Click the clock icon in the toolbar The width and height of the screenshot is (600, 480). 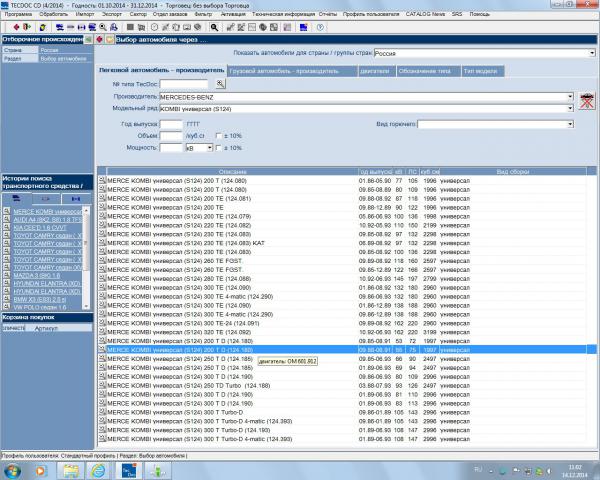click(154, 27)
